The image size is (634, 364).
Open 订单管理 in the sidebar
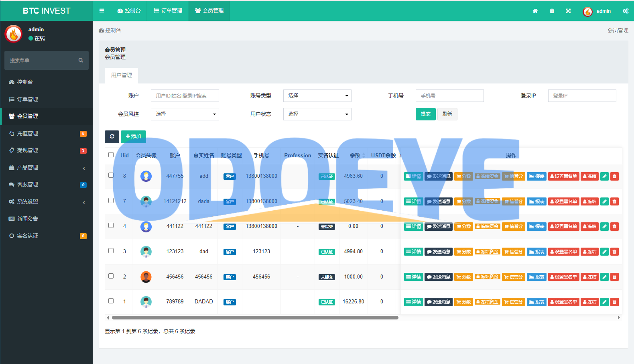tap(47, 99)
